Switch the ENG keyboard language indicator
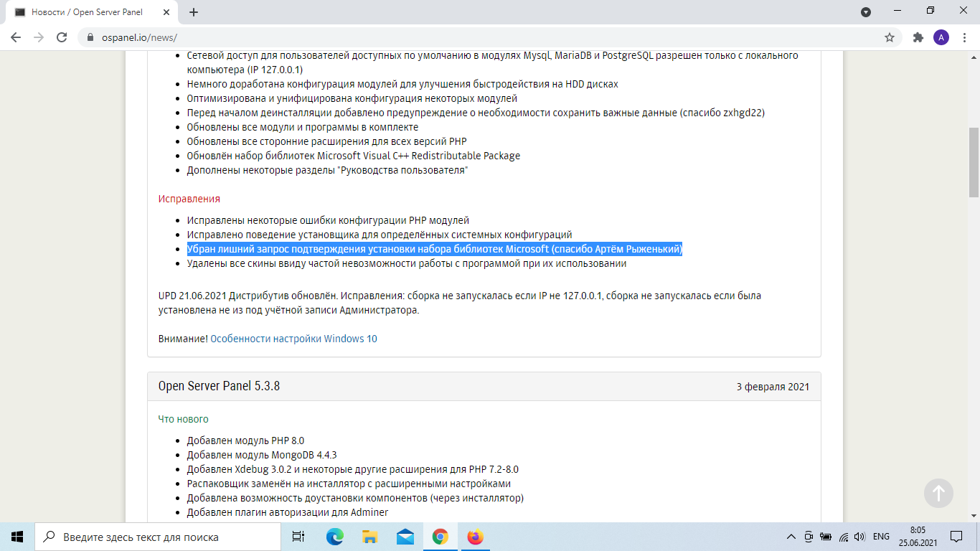The width and height of the screenshot is (980, 551). [x=881, y=537]
